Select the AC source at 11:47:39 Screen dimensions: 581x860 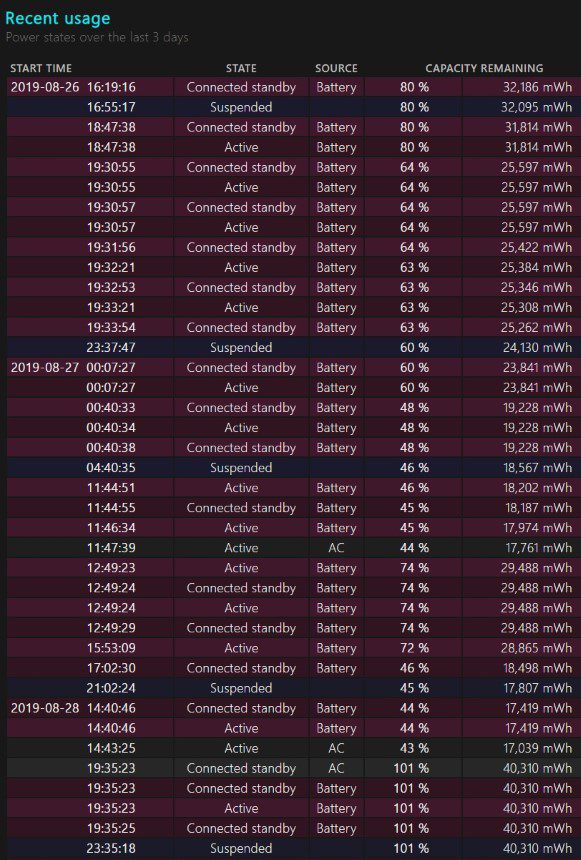click(x=336, y=548)
